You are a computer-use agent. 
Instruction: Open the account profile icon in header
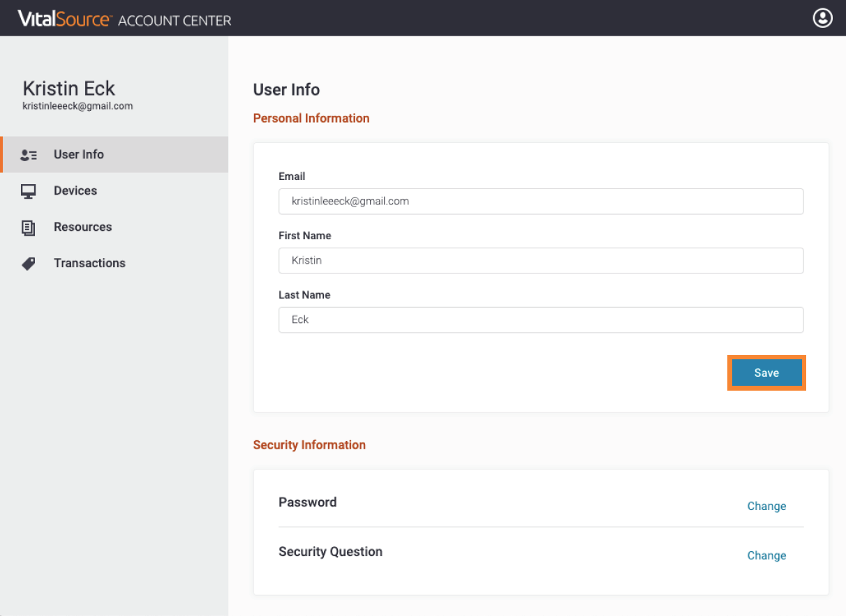[x=823, y=18]
